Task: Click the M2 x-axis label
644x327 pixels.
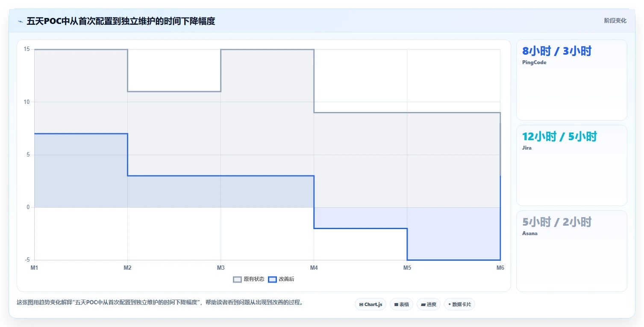Action: coord(127,268)
